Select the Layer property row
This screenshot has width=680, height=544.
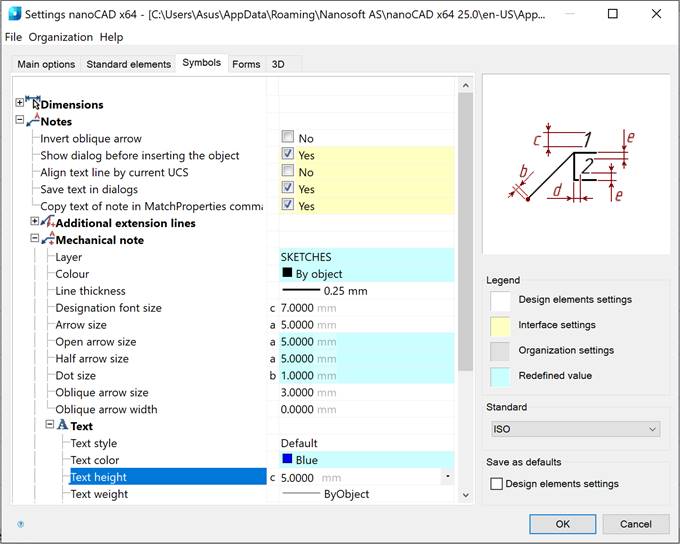coord(69,257)
